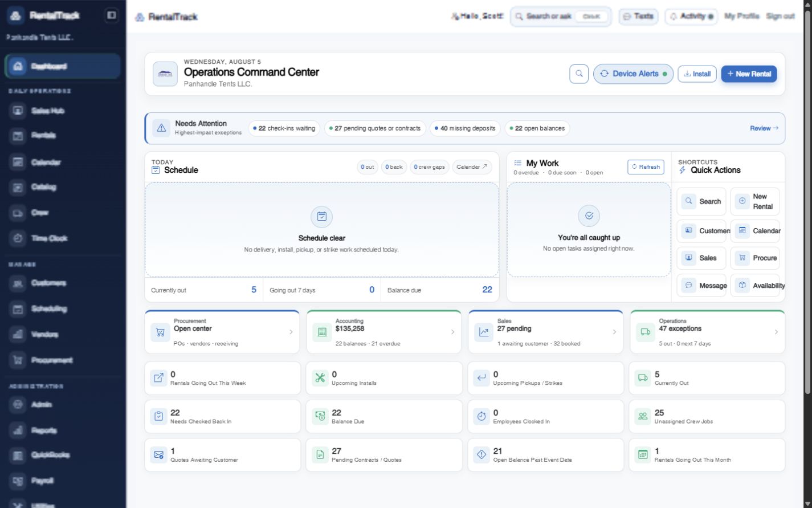Click the Review link

click(764, 128)
